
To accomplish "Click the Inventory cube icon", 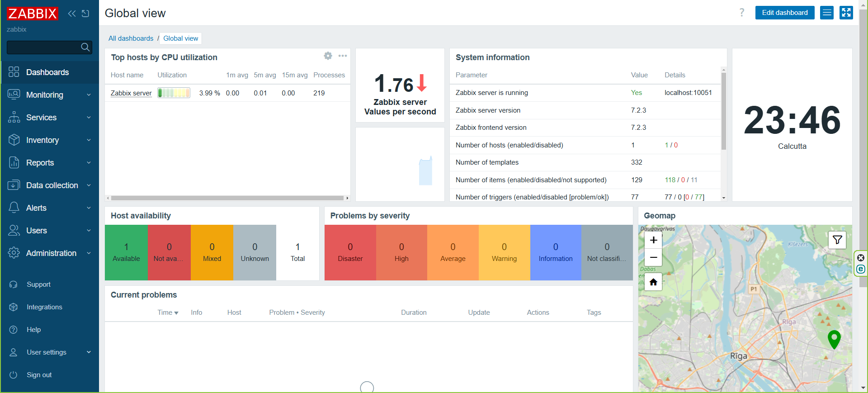I will coord(14,140).
